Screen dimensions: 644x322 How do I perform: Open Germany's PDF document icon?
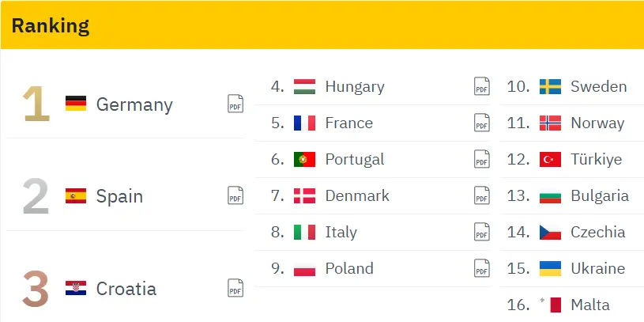click(x=235, y=104)
